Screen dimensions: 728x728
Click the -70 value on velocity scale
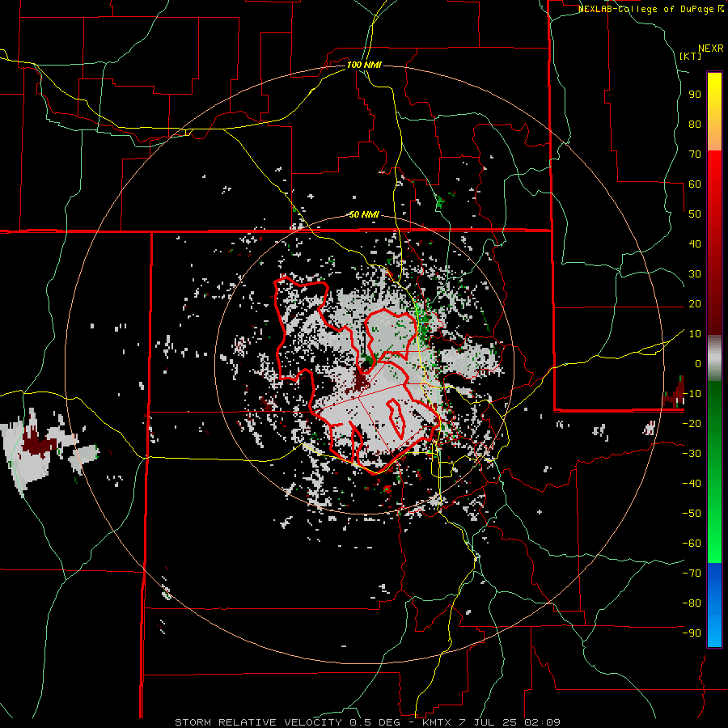[692, 573]
